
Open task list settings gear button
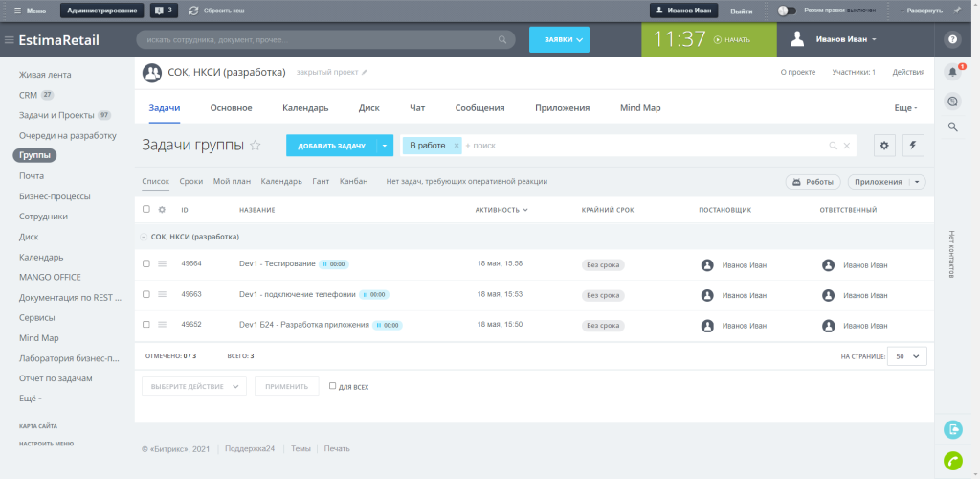point(883,145)
